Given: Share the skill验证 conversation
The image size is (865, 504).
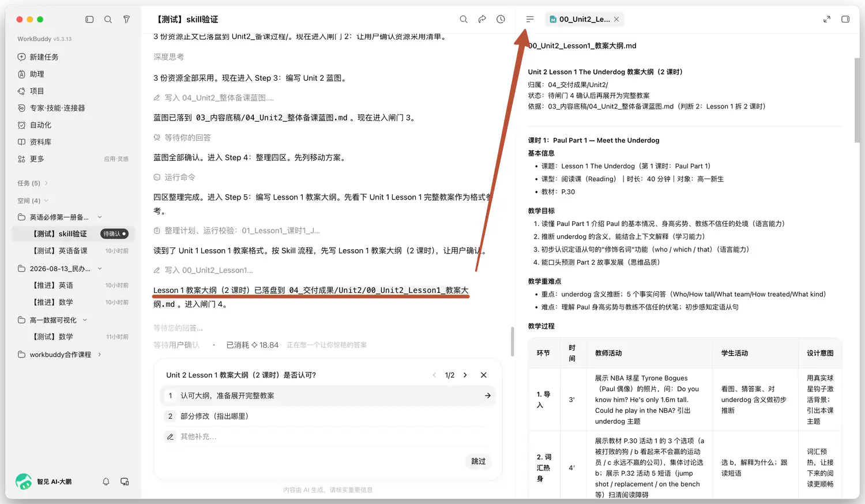Looking at the screenshot, I should click(482, 20).
